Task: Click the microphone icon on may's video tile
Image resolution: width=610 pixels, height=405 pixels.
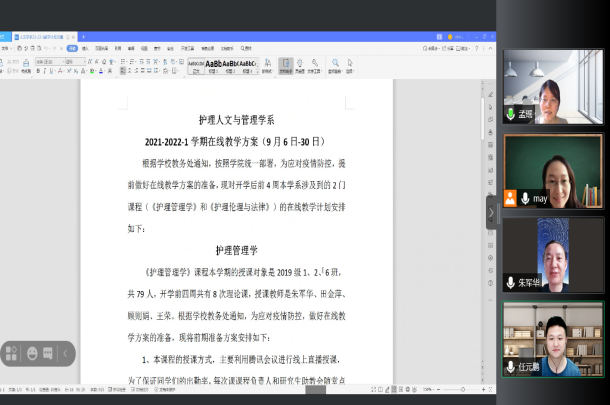Action: [525, 198]
